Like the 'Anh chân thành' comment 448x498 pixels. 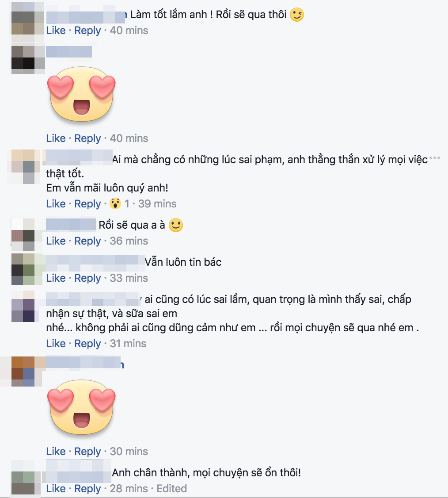pos(56,489)
